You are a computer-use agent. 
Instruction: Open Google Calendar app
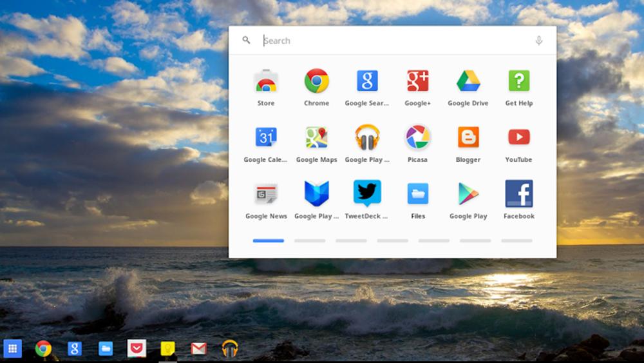[x=266, y=137]
